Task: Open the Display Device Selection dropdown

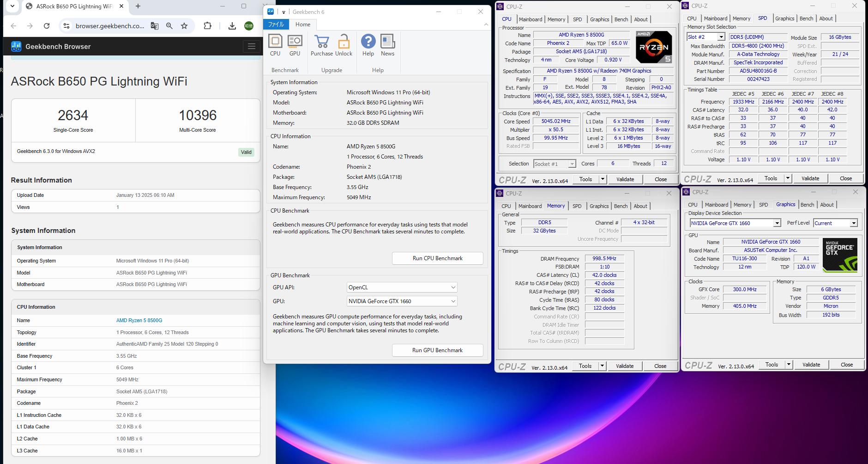Action: (735, 223)
